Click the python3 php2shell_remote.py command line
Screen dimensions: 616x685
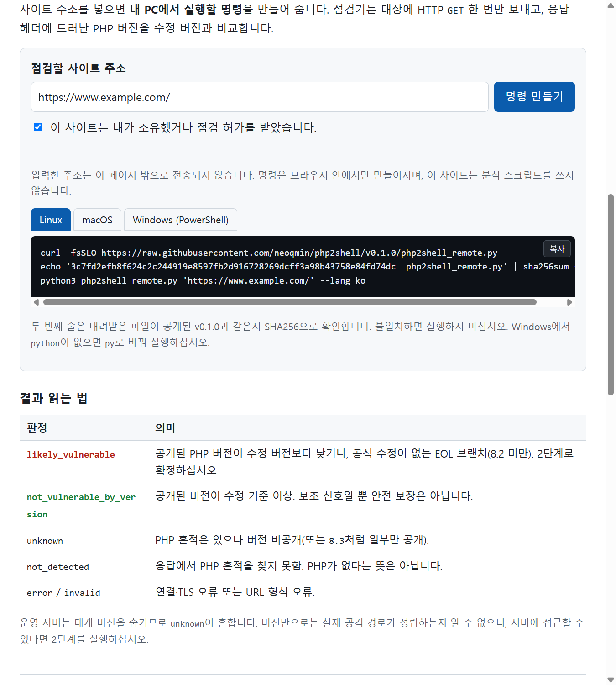(x=203, y=280)
